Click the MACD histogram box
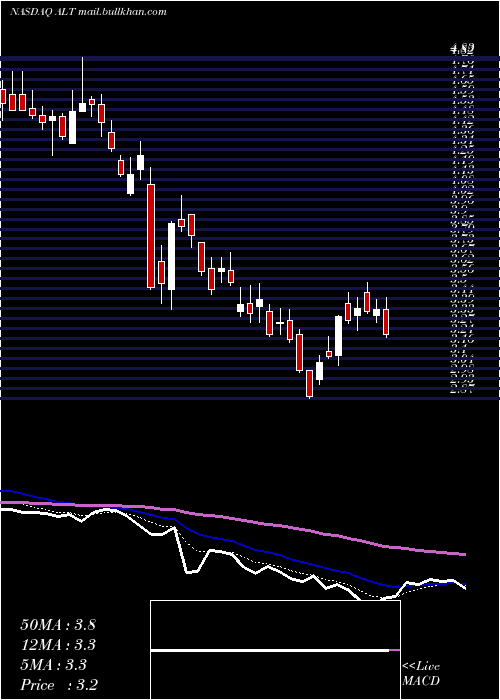 pos(275,650)
